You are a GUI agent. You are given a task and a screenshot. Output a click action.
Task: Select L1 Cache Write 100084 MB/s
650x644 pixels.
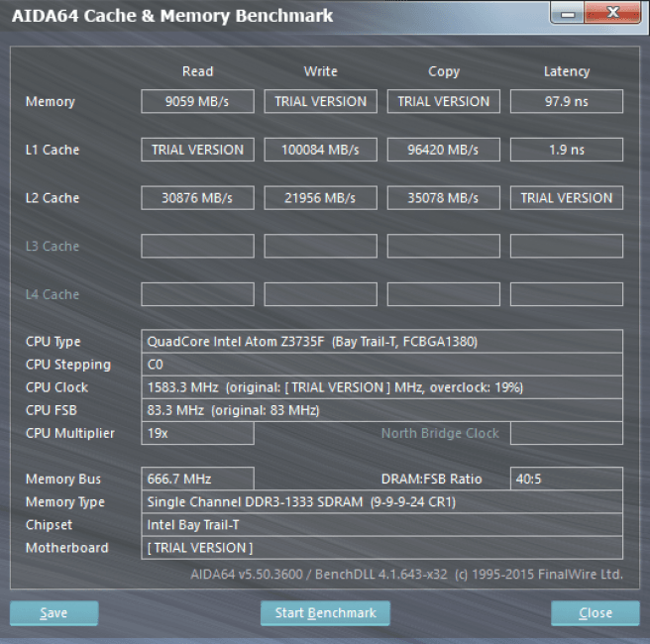click(x=320, y=150)
